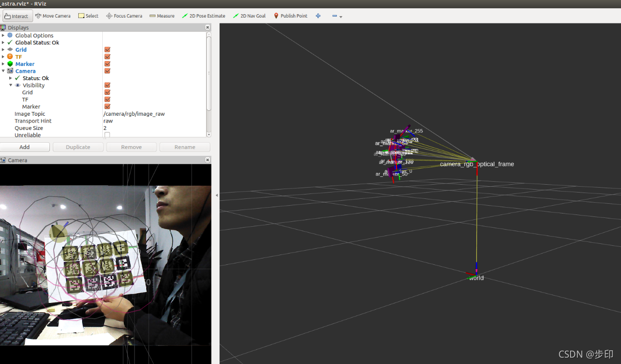
Task: Click the Camera panel image view
Action: click(x=106, y=264)
